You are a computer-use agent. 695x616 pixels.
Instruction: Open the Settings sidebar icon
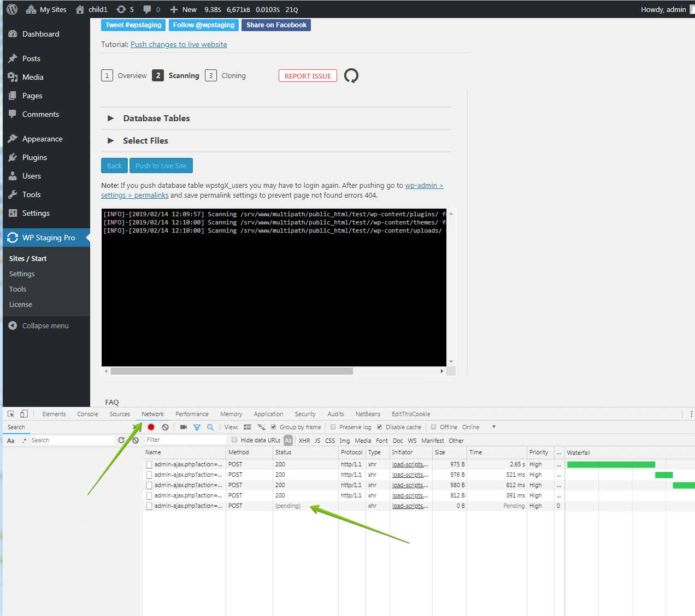[13, 213]
